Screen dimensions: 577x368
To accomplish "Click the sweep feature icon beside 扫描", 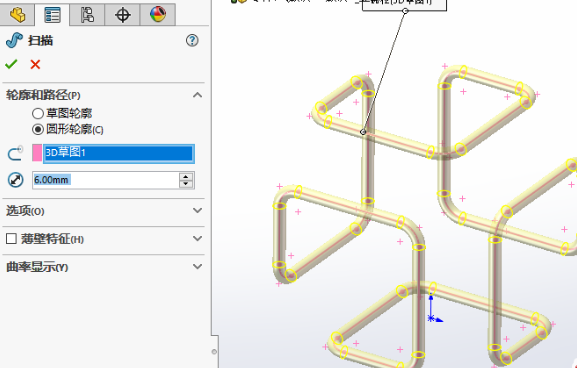I will pyautogui.click(x=14, y=40).
